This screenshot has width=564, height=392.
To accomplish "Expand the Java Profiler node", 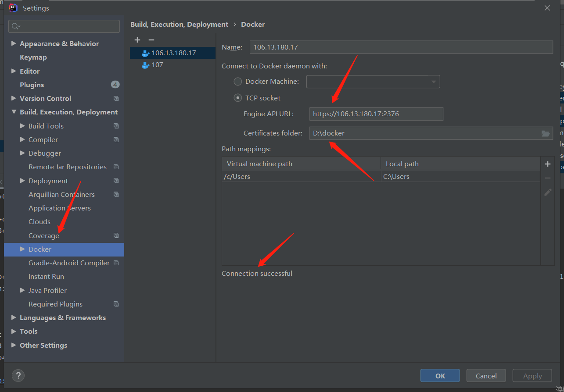I will (x=22, y=290).
